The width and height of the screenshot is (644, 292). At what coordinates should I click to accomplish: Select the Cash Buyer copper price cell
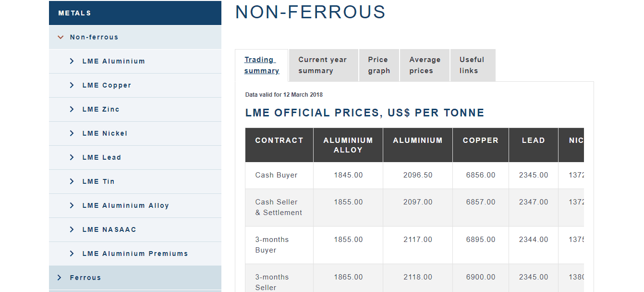pos(480,175)
